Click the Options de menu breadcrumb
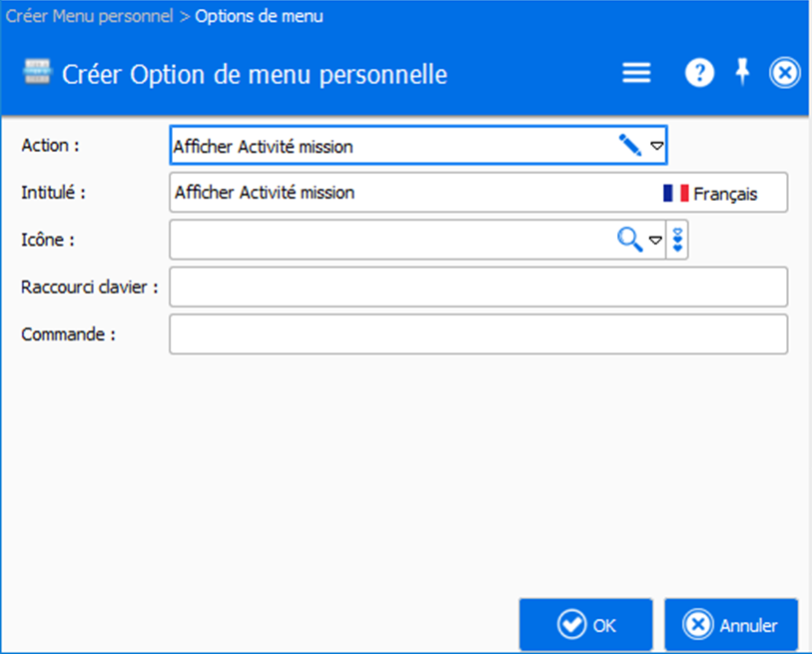The image size is (812, 654). coord(259,16)
